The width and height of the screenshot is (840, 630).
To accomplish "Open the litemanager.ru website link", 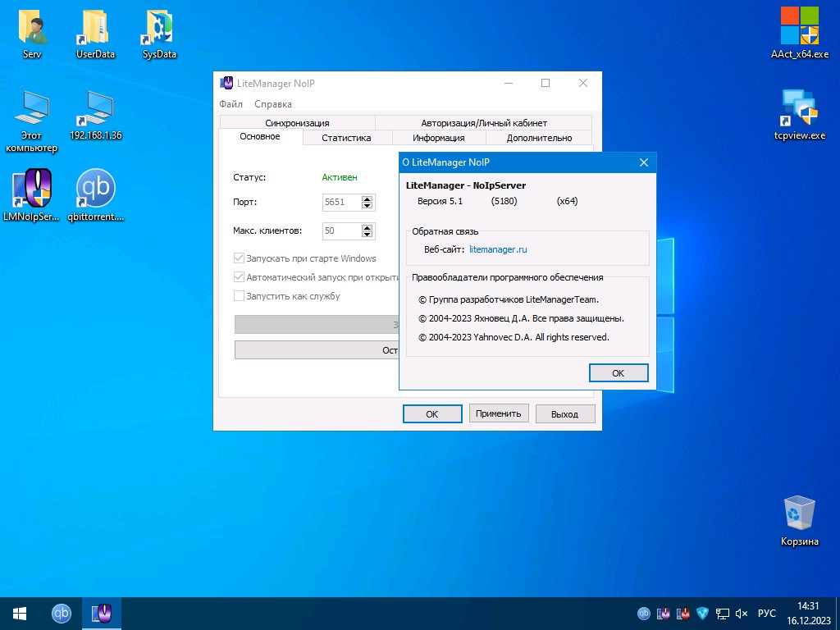I will [498, 249].
